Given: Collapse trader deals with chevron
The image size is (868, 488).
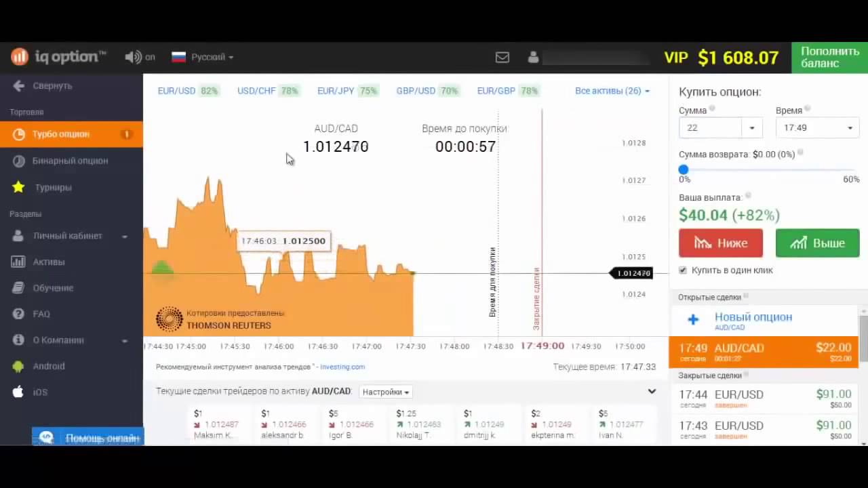Looking at the screenshot, I should 652,391.
